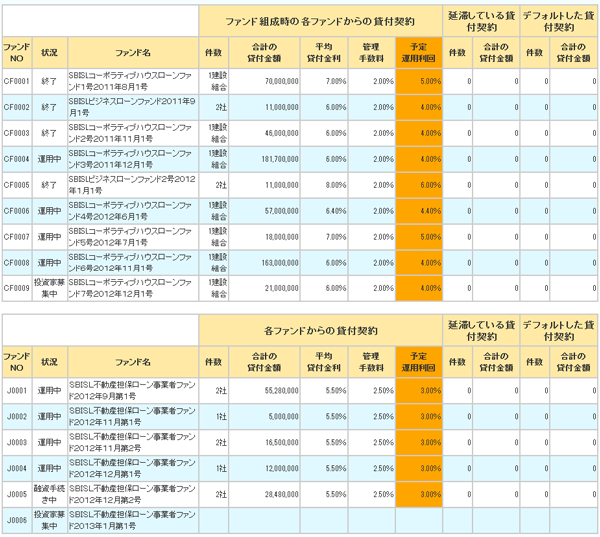Click fund number J0002
The image size is (600, 537).
(x=17, y=416)
